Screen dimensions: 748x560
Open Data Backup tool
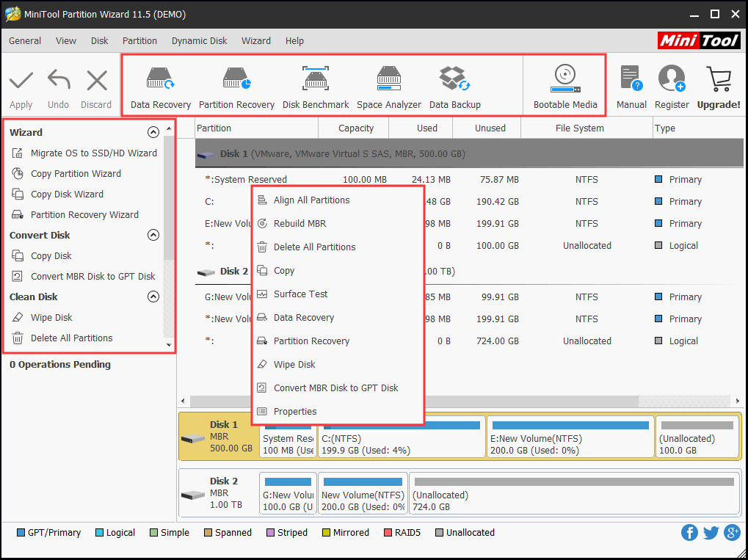coord(454,87)
